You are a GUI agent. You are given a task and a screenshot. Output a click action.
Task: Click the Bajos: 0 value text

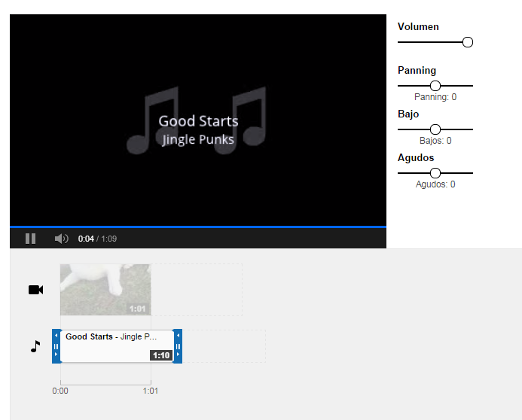[435, 141]
